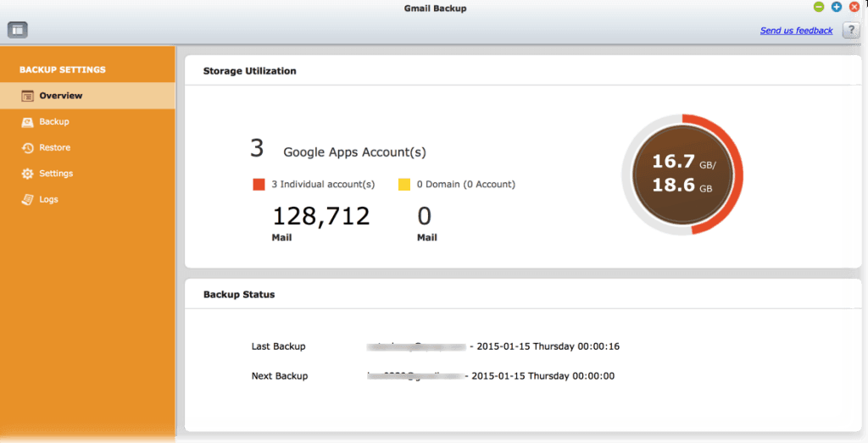Open the help question mark button
Screen dimensions: 868x443
click(x=851, y=30)
